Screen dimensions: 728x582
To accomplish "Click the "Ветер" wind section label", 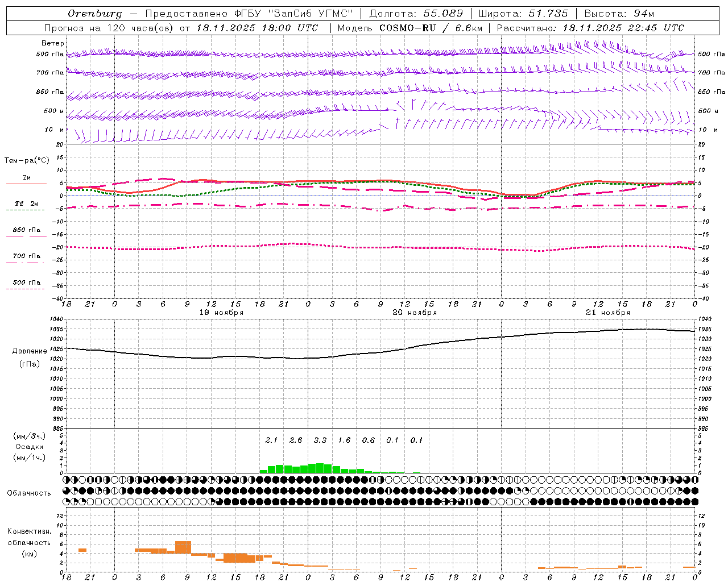I will coord(53,43).
